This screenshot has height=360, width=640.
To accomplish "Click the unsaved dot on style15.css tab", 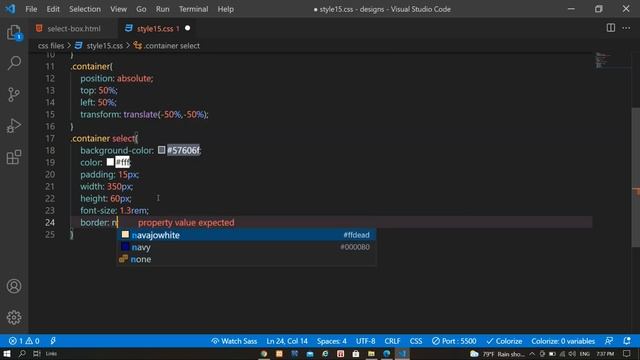I will pyautogui.click(x=187, y=28).
